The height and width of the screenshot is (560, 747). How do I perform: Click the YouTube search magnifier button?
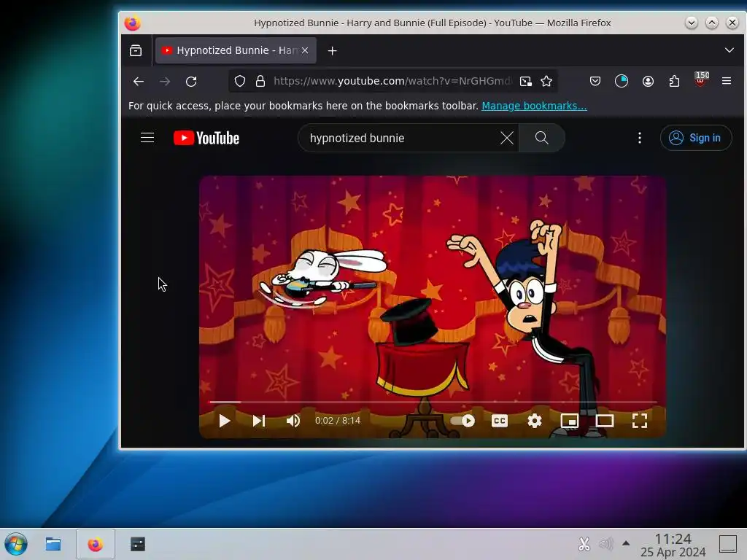click(542, 138)
